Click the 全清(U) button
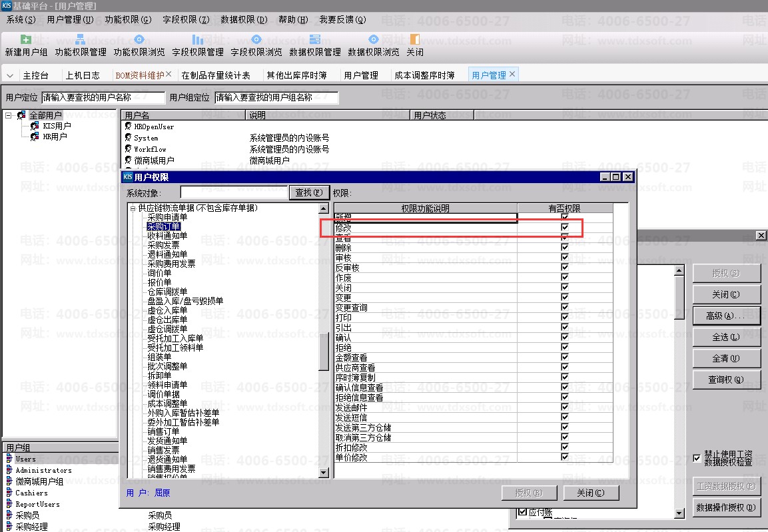This screenshot has height=532, width=768. point(726,358)
